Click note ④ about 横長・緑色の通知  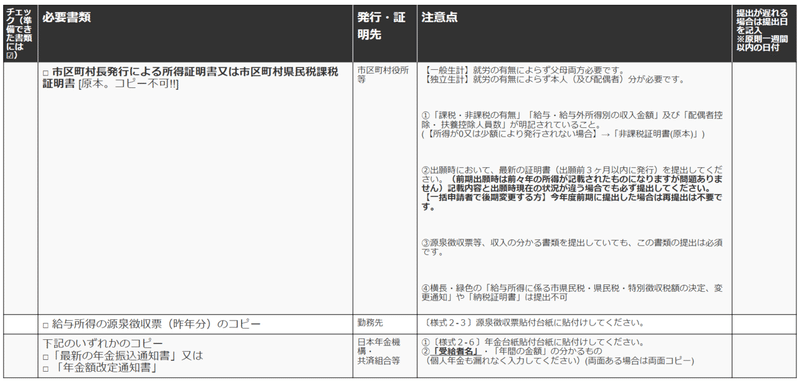click(572, 293)
